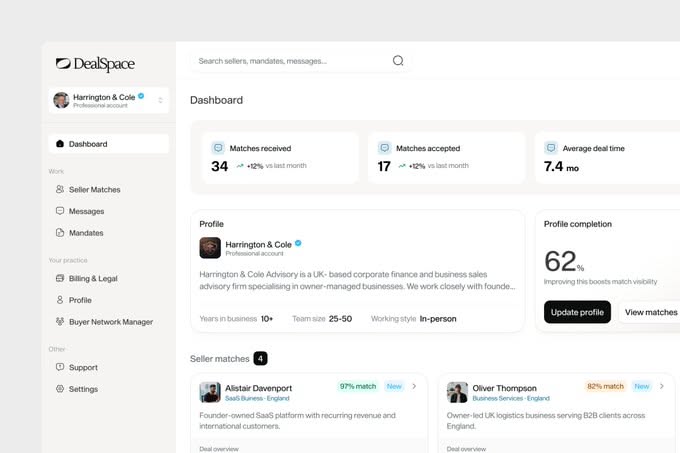This screenshot has width=680, height=453.
Task: Click the Matches received chat icon
Action: tap(218, 148)
